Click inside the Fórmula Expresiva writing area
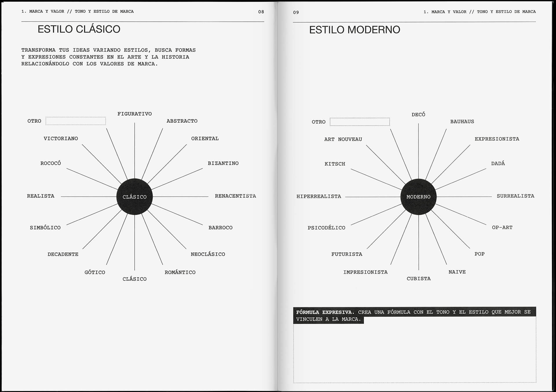Viewport: 556px width, 392px height. [x=415, y=353]
